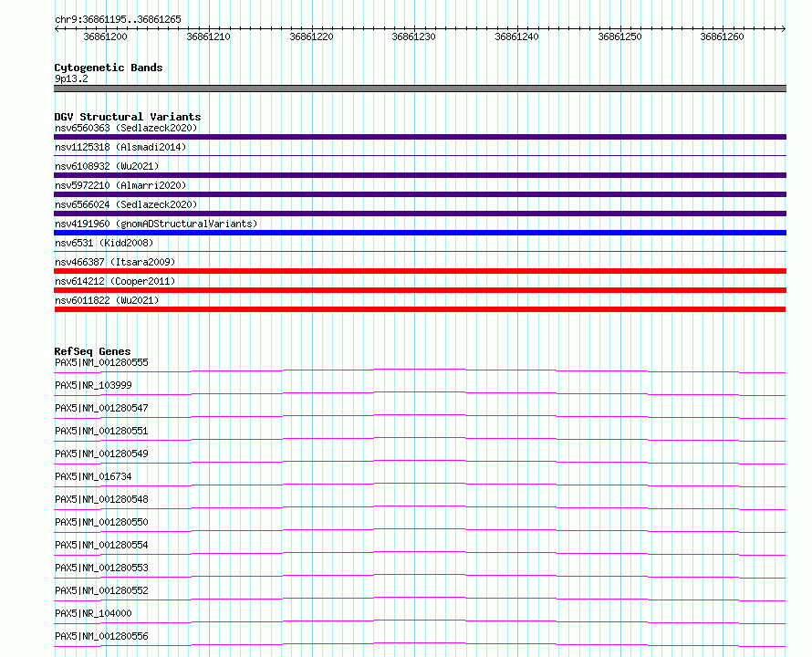The height and width of the screenshot is (657, 812).
Task: Click ruler tick label 36861210
Action: (x=208, y=36)
